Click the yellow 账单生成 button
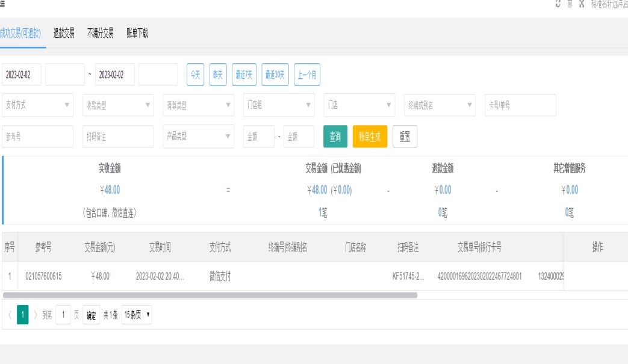 coord(370,137)
